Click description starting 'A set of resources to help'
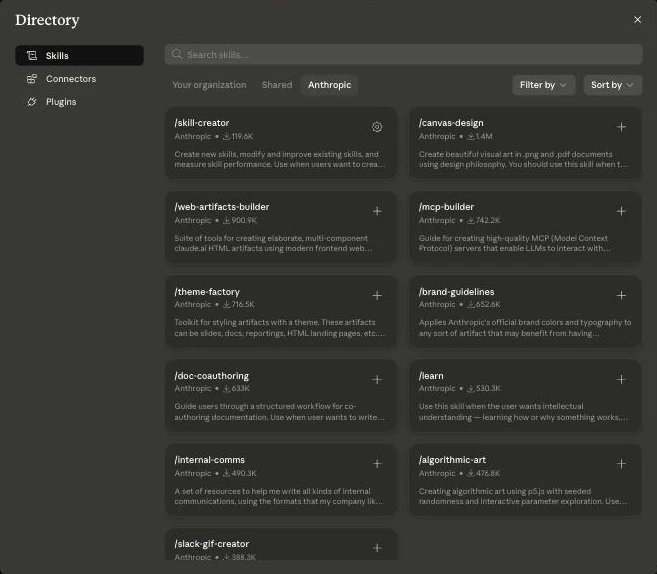 click(x=279, y=496)
